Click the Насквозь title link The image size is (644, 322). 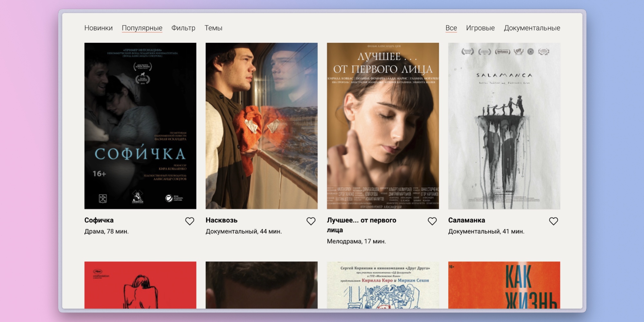click(222, 220)
